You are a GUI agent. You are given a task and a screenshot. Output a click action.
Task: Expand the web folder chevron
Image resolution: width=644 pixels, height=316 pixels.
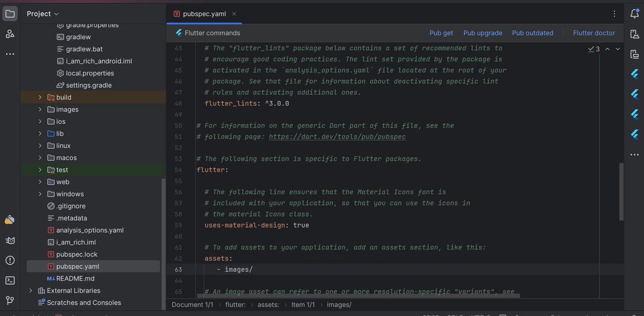click(40, 182)
